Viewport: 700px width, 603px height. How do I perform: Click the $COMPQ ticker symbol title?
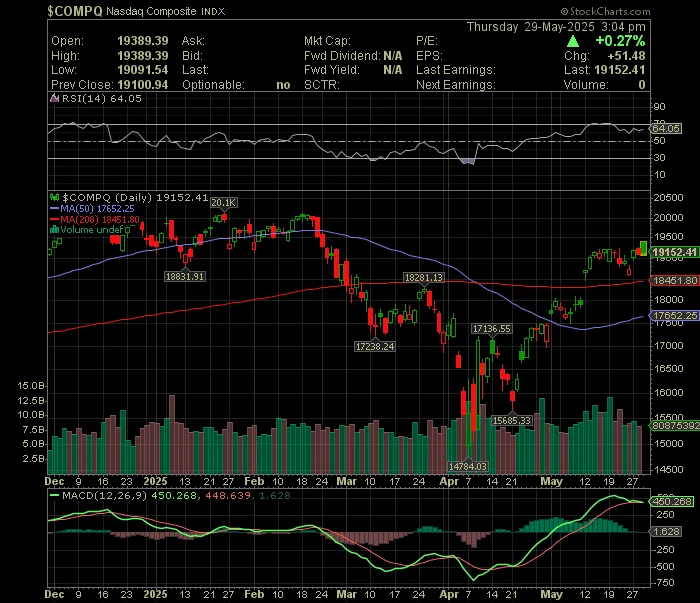(x=75, y=11)
